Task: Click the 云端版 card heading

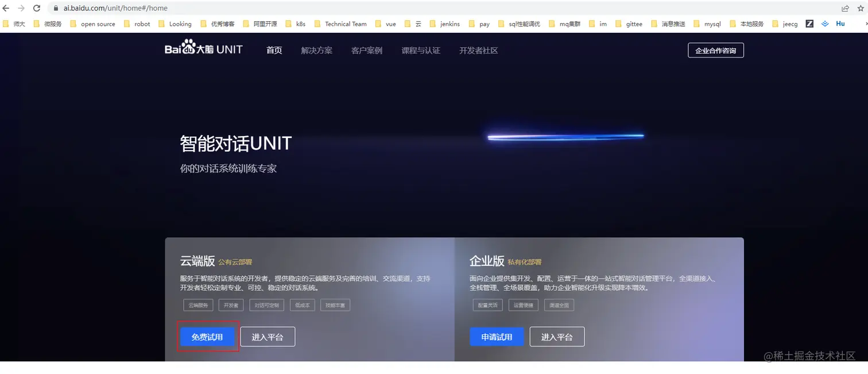Action: pyautogui.click(x=197, y=261)
